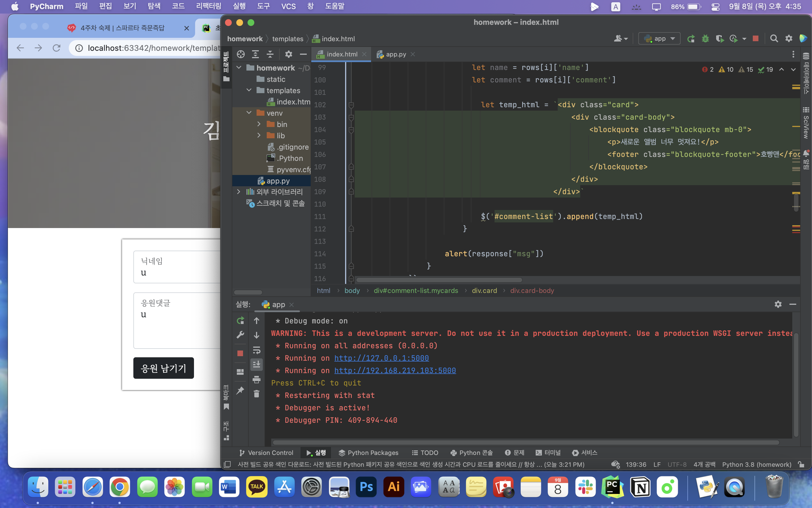Click the Chrome reload button
This screenshot has width=812, height=508.
click(56, 48)
